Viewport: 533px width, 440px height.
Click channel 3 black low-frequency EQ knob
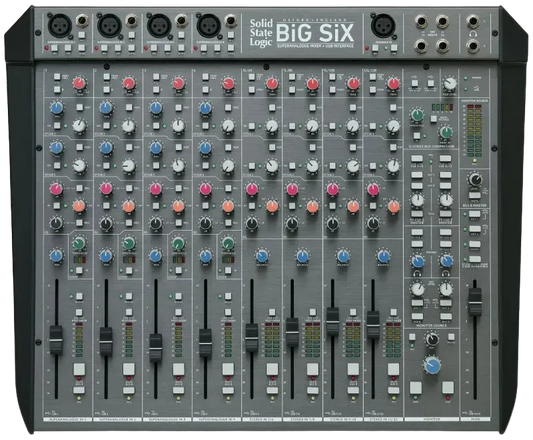155,223
